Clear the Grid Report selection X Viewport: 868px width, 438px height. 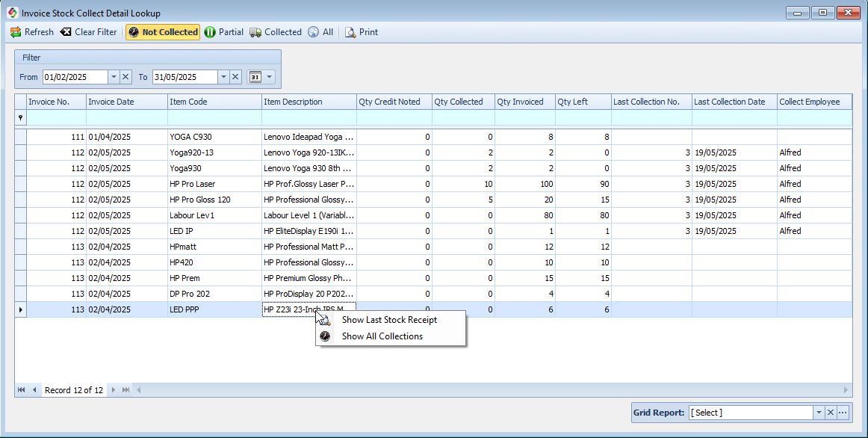point(831,413)
